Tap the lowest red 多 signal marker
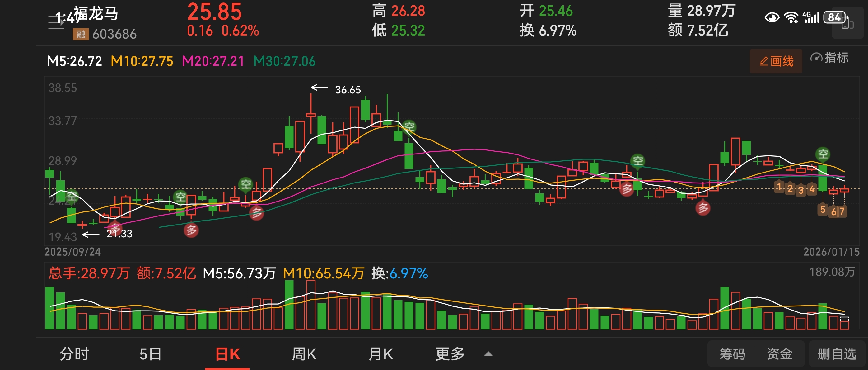The height and width of the screenshot is (370, 868). point(191,230)
